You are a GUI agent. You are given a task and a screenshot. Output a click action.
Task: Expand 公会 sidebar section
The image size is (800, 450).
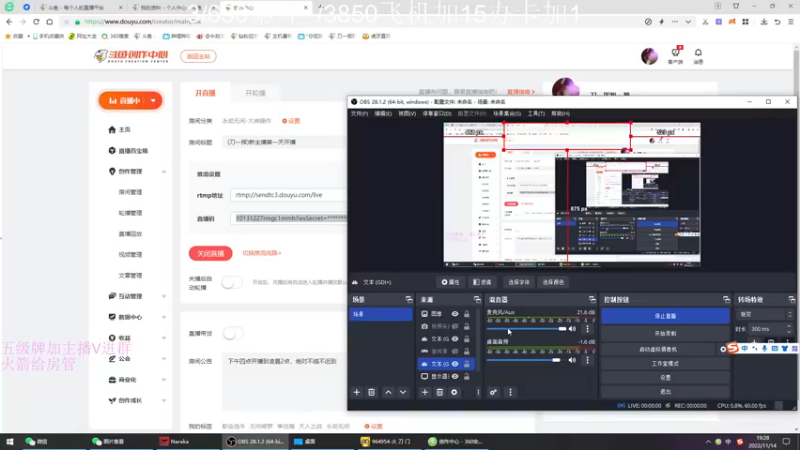(x=164, y=359)
